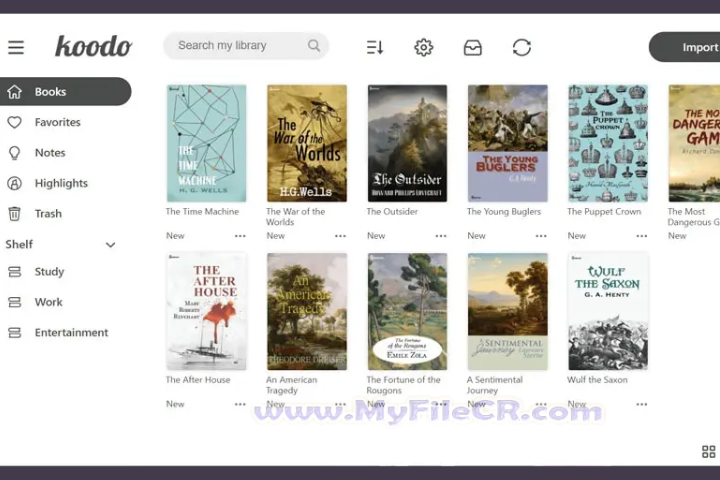Click the search magnifier icon
The width and height of the screenshot is (720, 480).
[x=314, y=45]
